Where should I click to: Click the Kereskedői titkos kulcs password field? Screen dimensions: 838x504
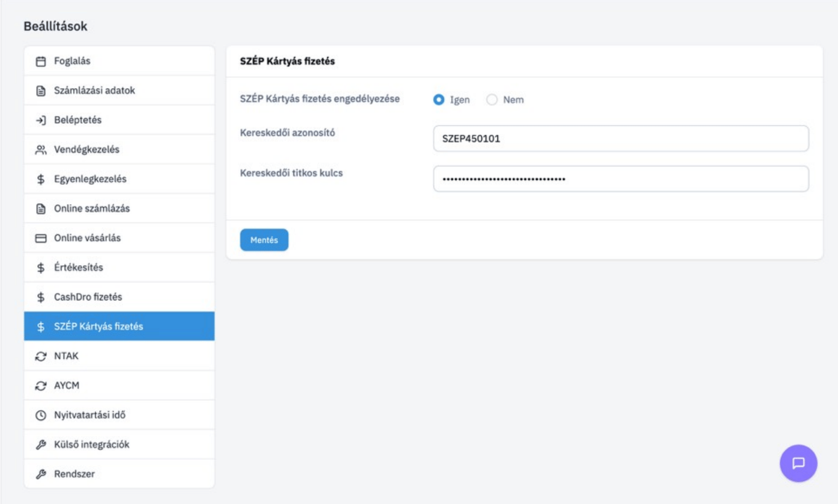click(x=621, y=179)
